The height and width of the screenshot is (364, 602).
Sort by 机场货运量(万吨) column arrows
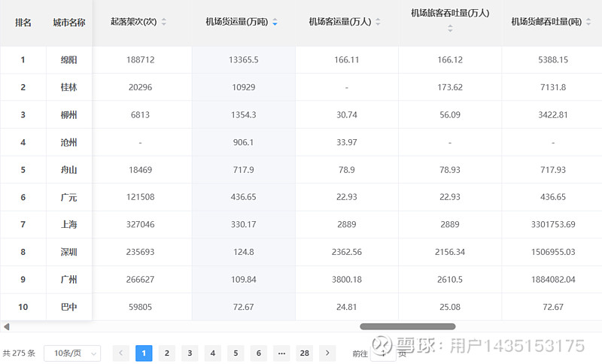point(275,23)
